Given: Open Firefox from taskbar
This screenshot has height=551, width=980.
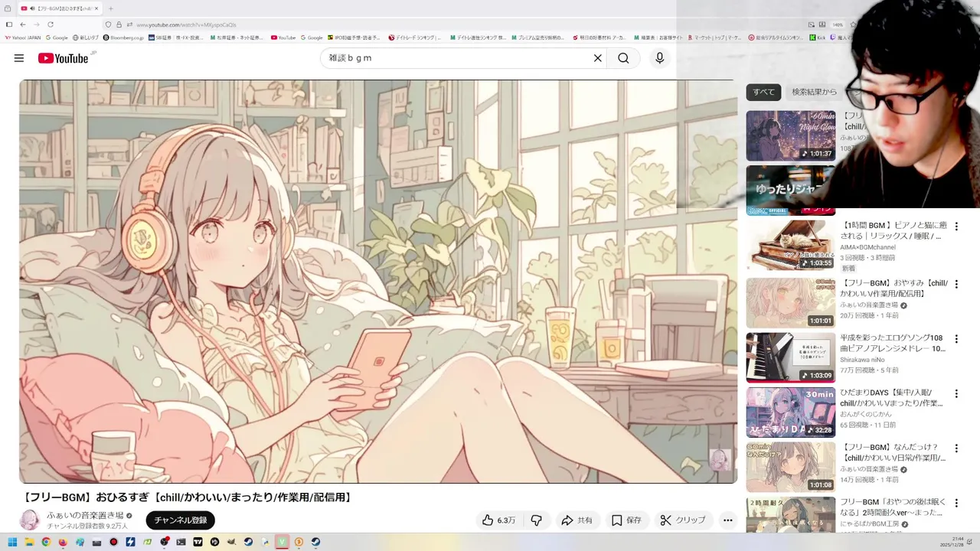Looking at the screenshot, I should 63,542.
